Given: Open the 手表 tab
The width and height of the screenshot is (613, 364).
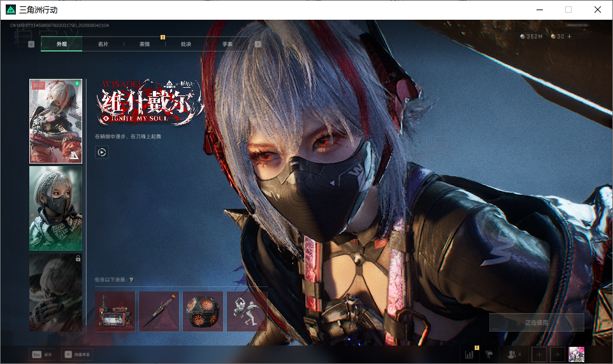Looking at the screenshot, I should 227,44.
